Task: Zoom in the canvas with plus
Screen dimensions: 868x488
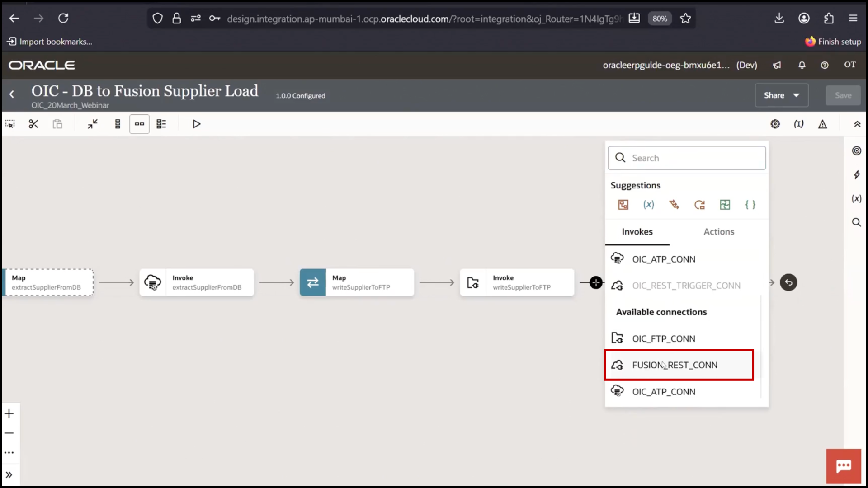Action: pyautogui.click(x=9, y=413)
